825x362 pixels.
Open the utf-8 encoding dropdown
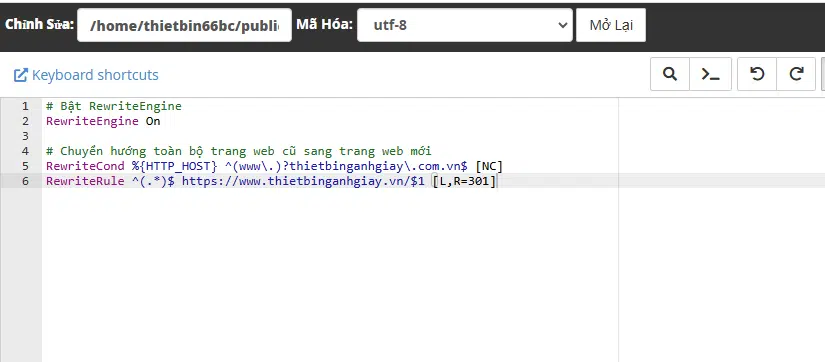tap(465, 25)
